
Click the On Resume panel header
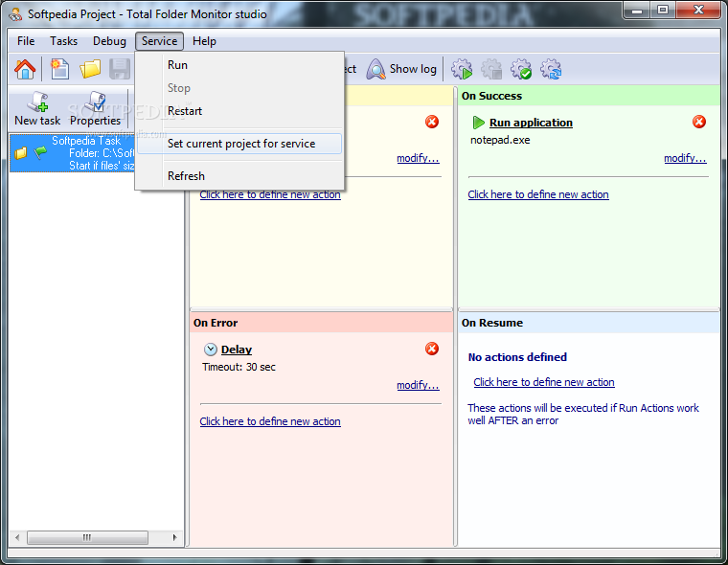(589, 323)
